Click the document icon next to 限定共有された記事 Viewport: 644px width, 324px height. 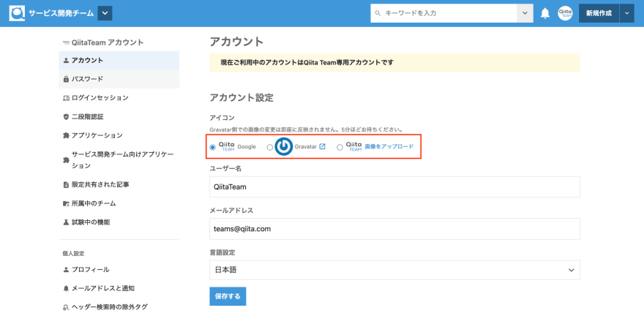pyautogui.click(x=66, y=185)
